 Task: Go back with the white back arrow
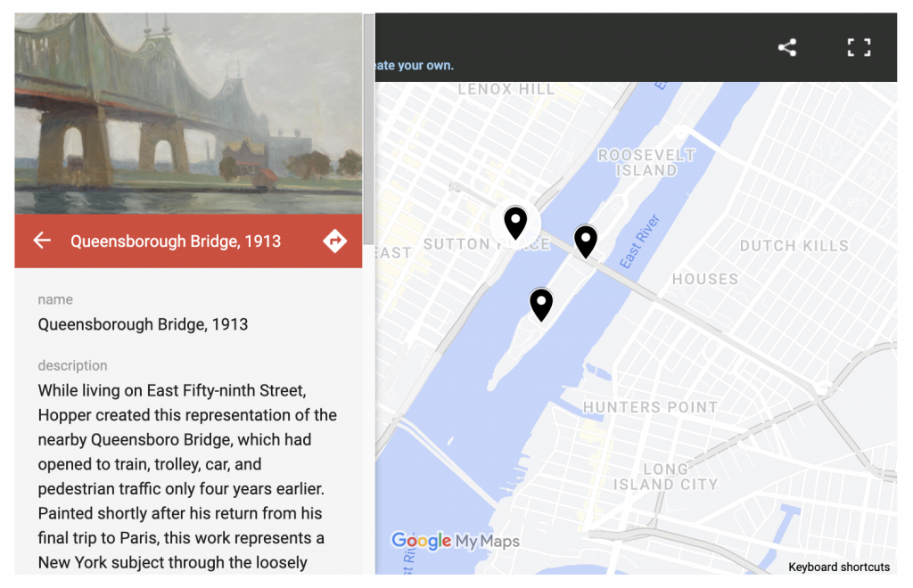[x=42, y=241]
